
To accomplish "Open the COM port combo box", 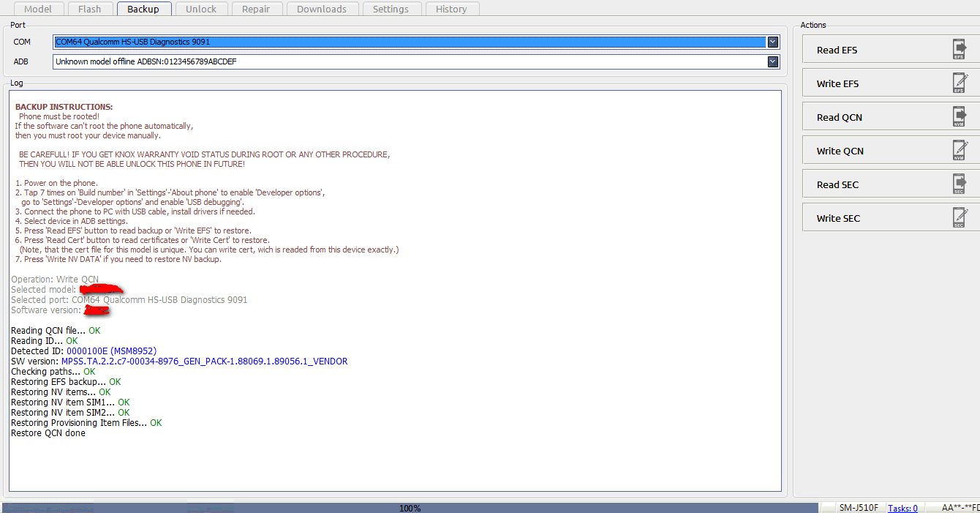I will 416,42.
